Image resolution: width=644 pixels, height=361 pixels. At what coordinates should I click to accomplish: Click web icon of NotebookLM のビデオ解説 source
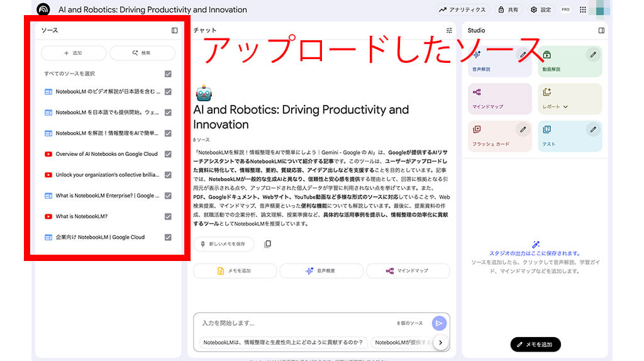click(x=48, y=92)
